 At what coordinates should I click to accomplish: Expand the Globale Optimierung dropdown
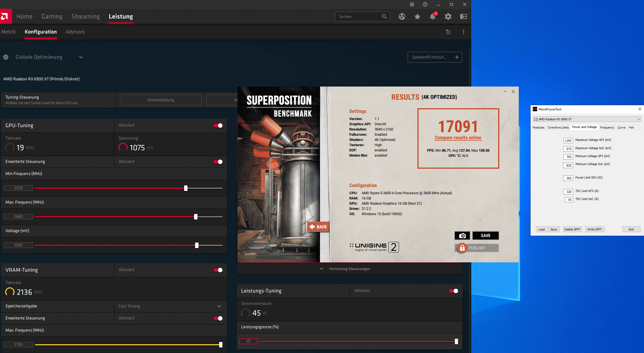point(81,57)
